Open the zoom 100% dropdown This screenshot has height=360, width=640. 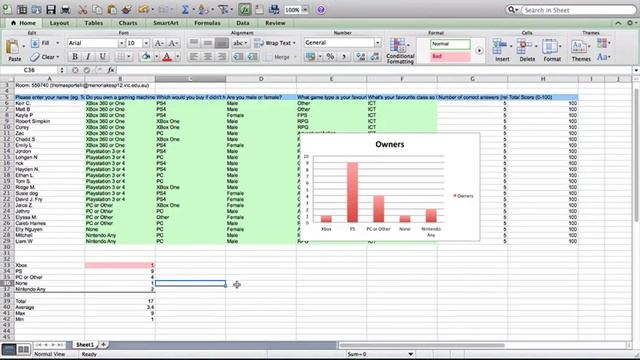click(x=305, y=10)
